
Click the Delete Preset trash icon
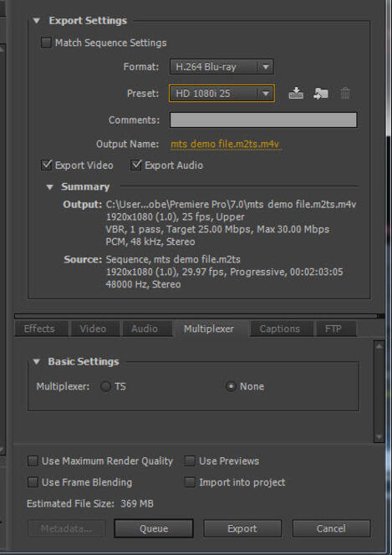(345, 94)
